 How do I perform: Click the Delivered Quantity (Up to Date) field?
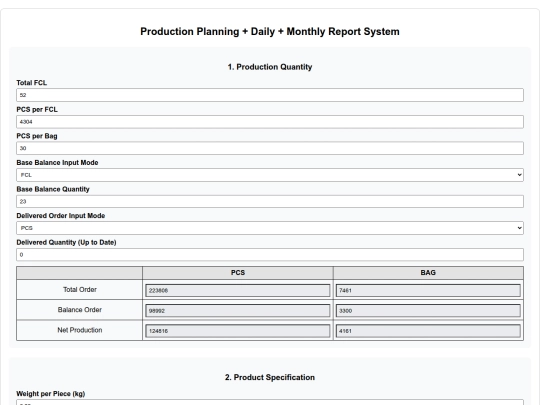[270, 255]
